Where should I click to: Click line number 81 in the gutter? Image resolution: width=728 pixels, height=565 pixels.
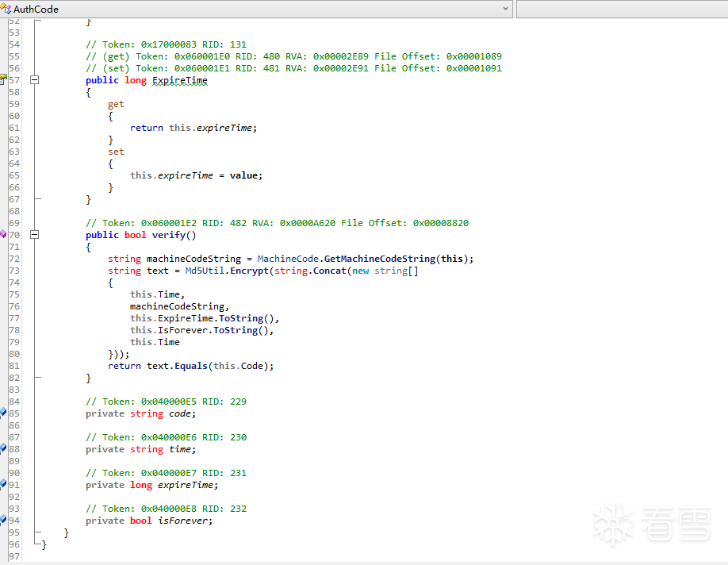pos(14,366)
